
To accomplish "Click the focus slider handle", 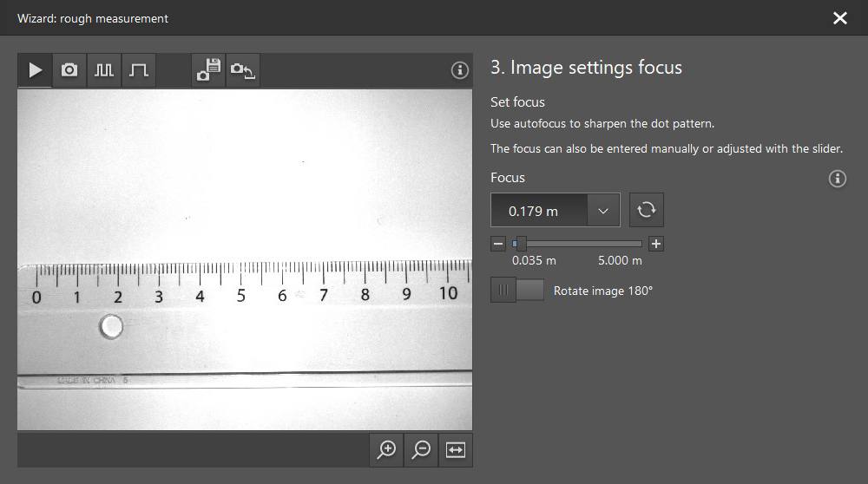I will point(521,244).
